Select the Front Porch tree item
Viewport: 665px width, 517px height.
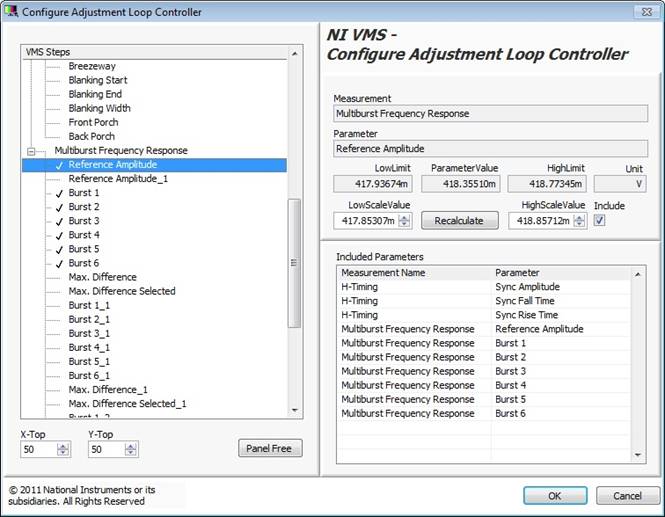(x=93, y=122)
